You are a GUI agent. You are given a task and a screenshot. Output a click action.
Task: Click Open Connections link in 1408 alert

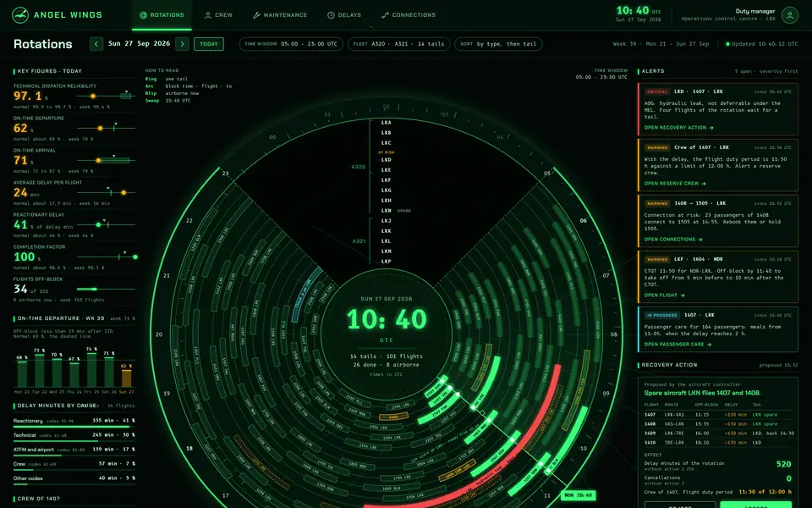[x=673, y=240]
